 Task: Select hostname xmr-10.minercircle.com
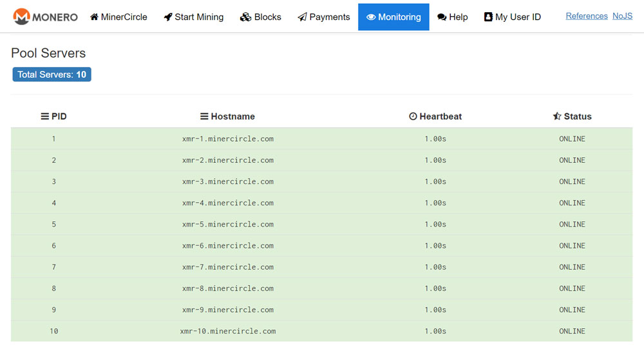227,331
